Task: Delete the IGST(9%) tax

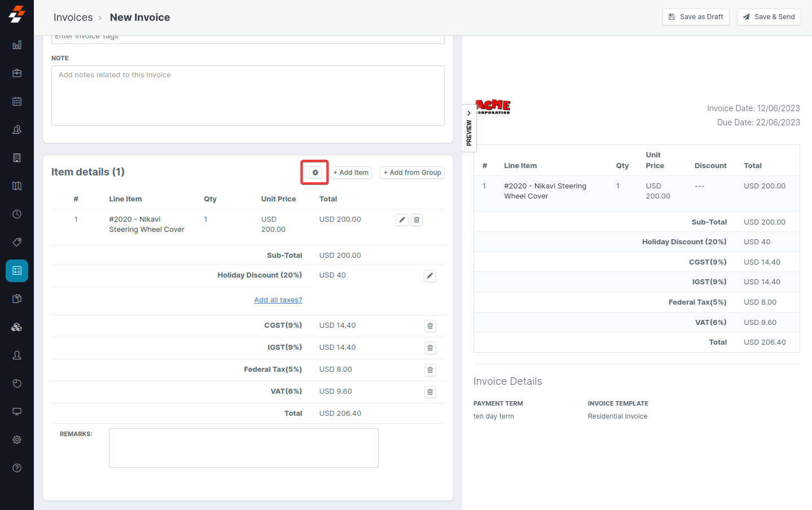Action: (x=430, y=348)
